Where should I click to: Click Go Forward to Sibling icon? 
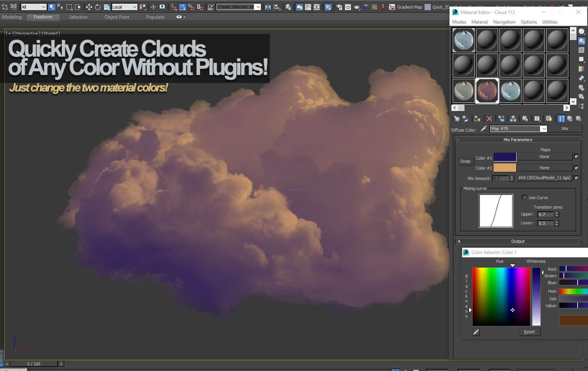[579, 119]
